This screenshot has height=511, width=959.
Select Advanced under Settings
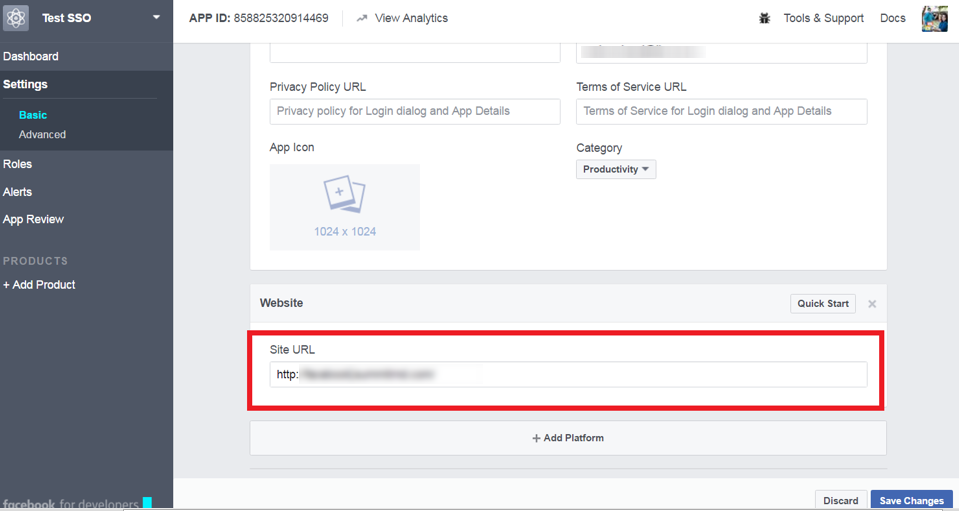[43, 135]
